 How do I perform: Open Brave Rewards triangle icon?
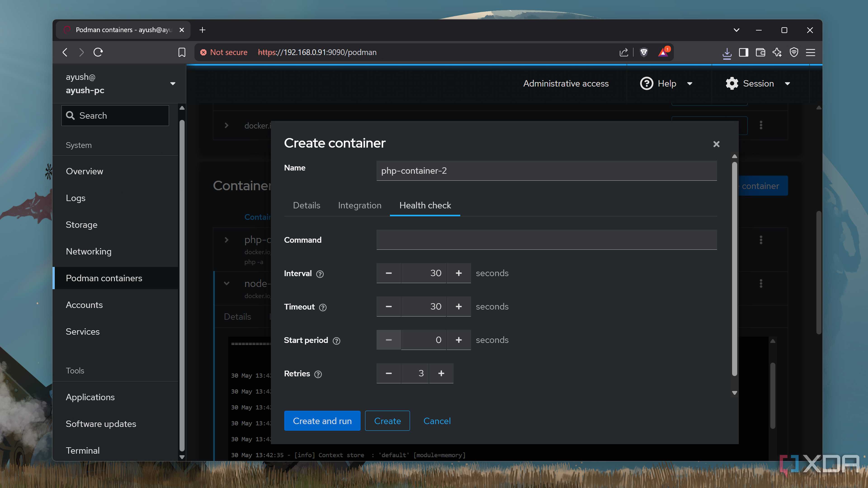tap(663, 52)
